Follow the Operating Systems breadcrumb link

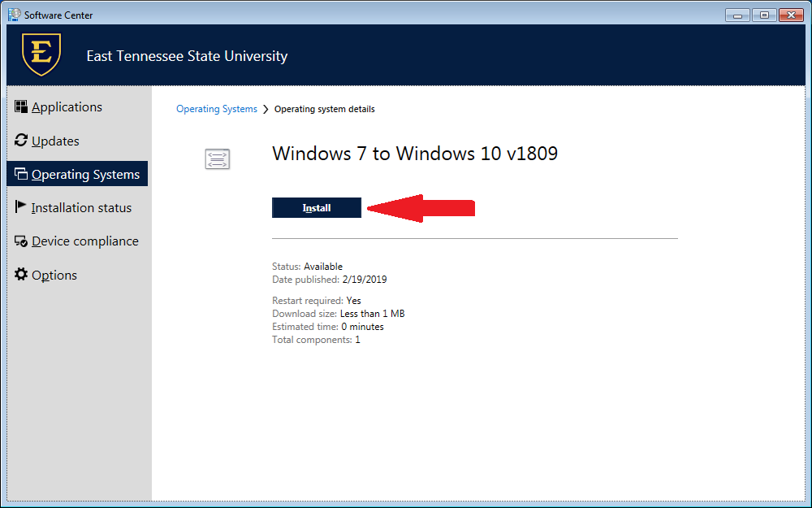point(216,109)
